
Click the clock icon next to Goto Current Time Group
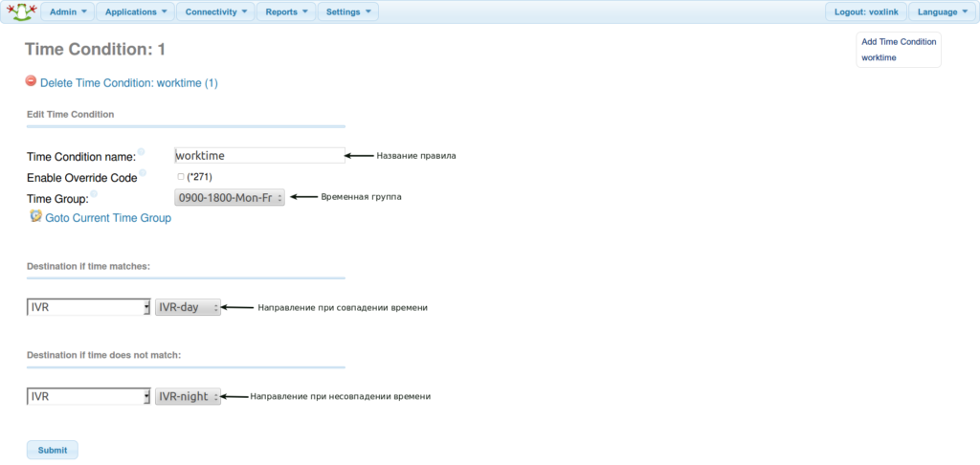click(35, 216)
